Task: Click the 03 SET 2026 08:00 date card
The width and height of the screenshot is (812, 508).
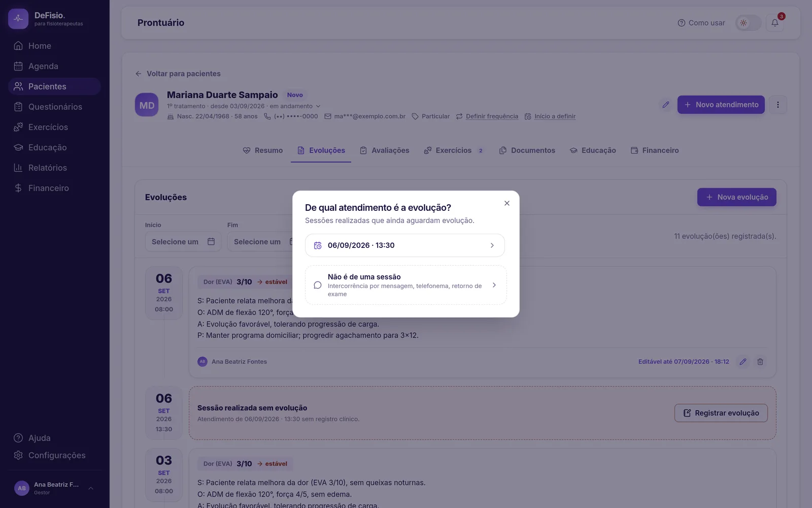Action: pos(164,475)
